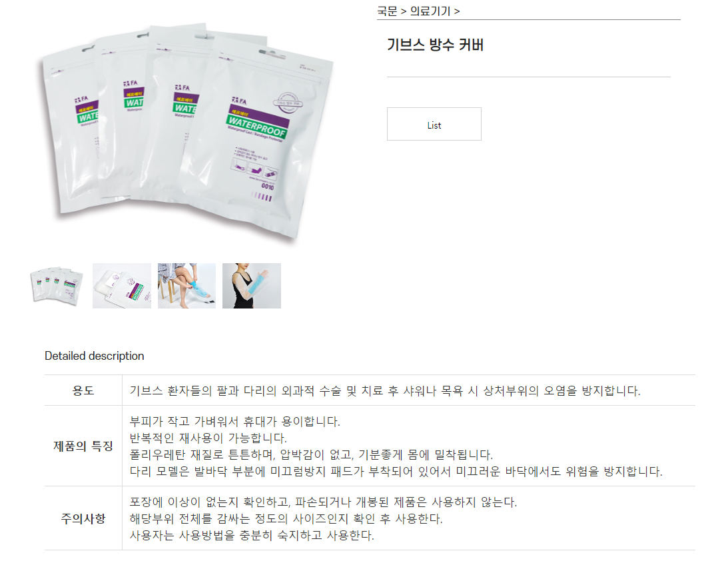Screen dimensions: 728x571
Task: View the arm cover thumbnail photo
Action: coord(252,286)
